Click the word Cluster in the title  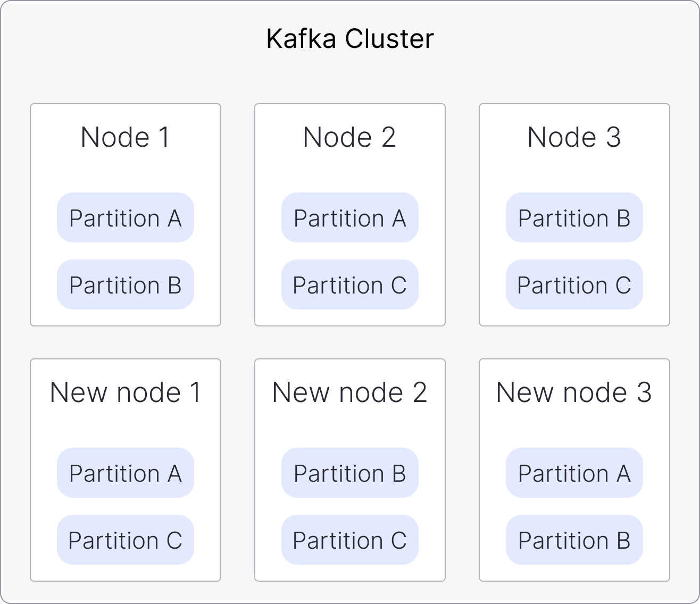(389, 39)
